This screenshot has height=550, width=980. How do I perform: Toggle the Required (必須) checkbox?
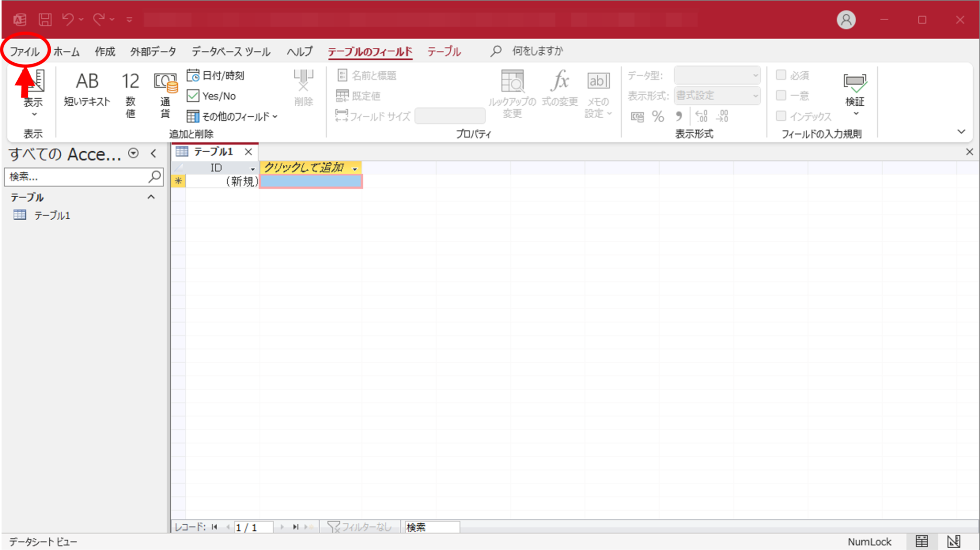pyautogui.click(x=781, y=75)
